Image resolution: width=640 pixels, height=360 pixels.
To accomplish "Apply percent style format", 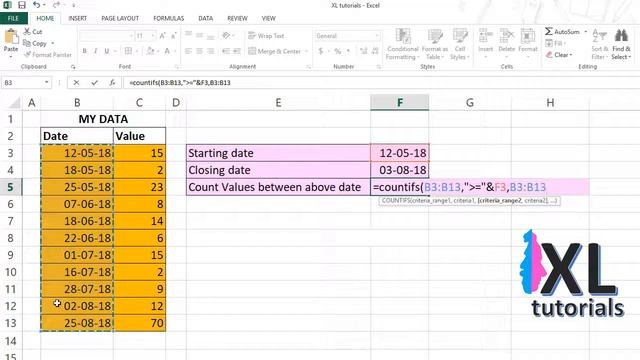I will coord(338,51).
